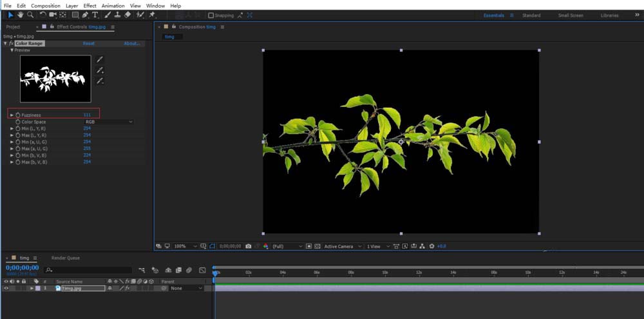Click the key color eyedropper in Color Range
This screenshot has height=319, width=644.
coord(100,59)
